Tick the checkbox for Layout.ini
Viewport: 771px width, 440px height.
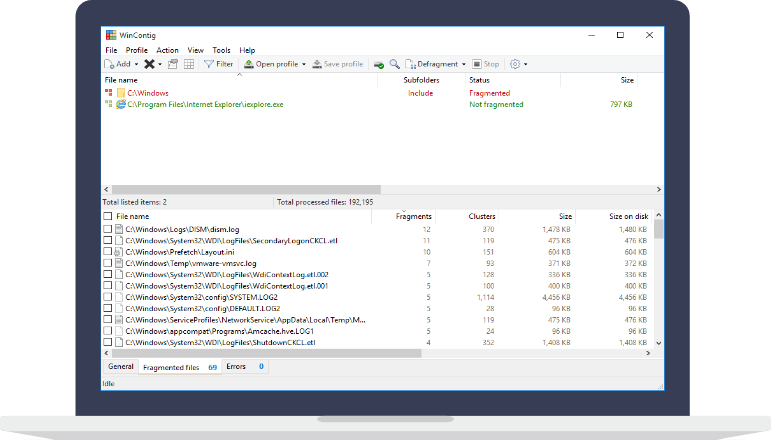(x=108, y=252)
